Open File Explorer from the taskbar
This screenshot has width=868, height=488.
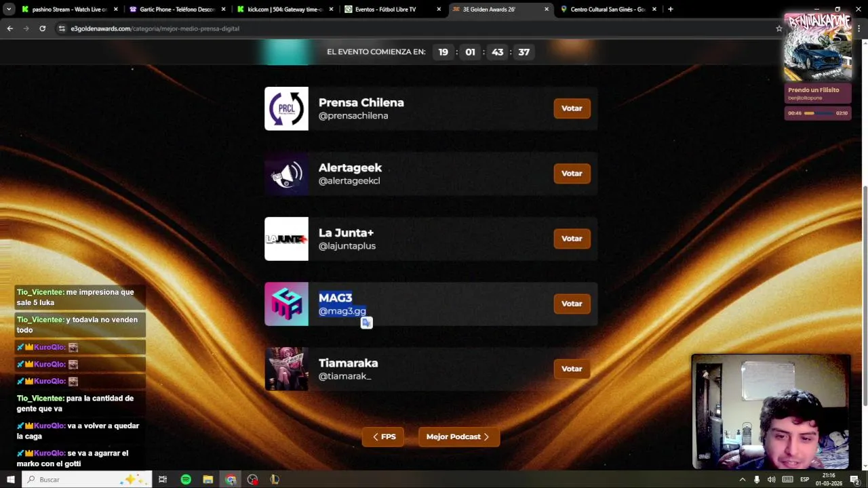coord(208,479)
